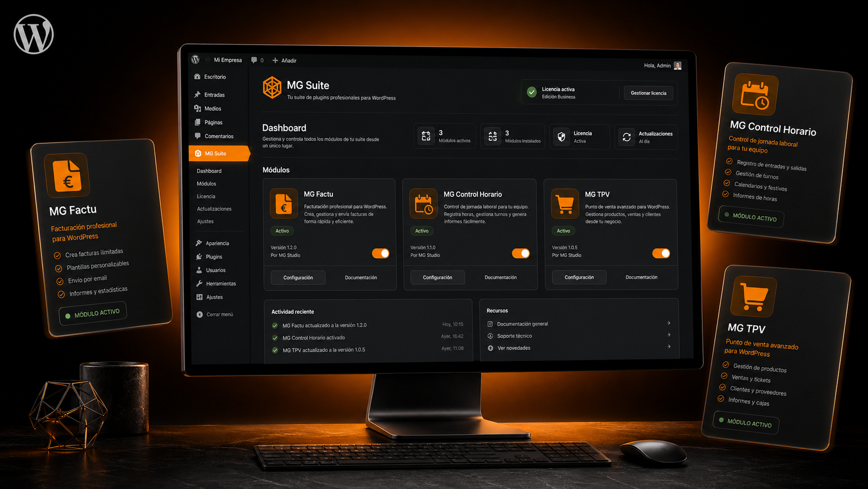Image resolution: width=868 pixels, height=489 pixels.
Task: Switch off the MG TPV activation toggle
Action: [661, 253]
